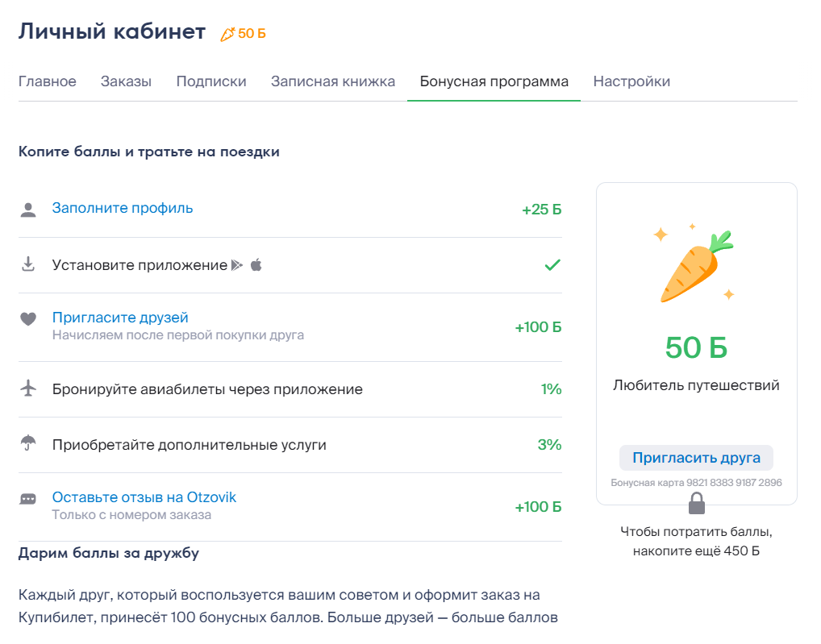Click the green checkmark for installed app

point(552,264)
